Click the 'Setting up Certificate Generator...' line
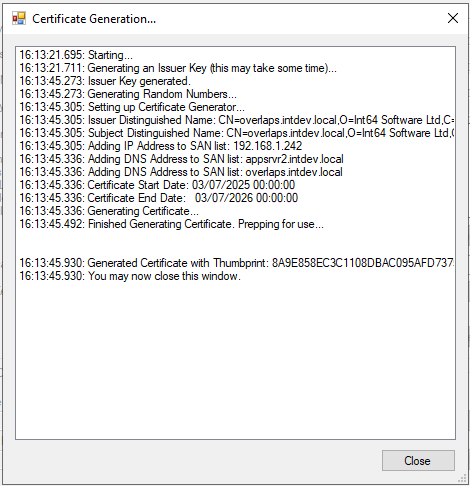The image size is (470, 486). tap(132, 107)
